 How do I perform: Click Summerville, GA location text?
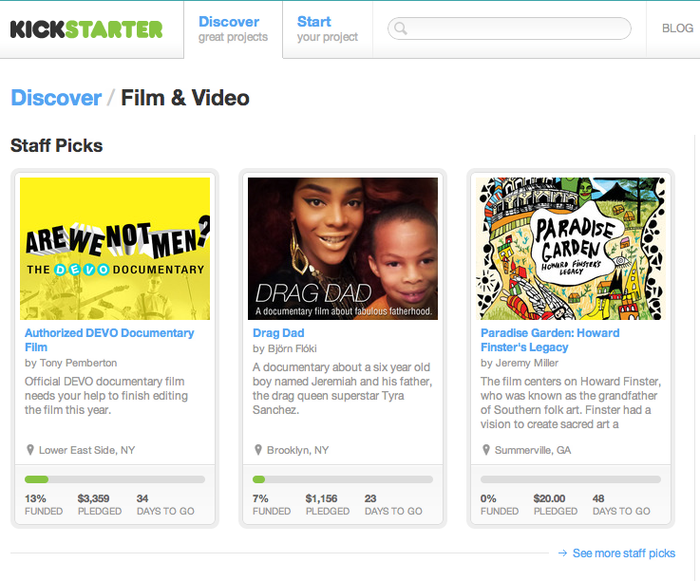[x=533, y=450]
